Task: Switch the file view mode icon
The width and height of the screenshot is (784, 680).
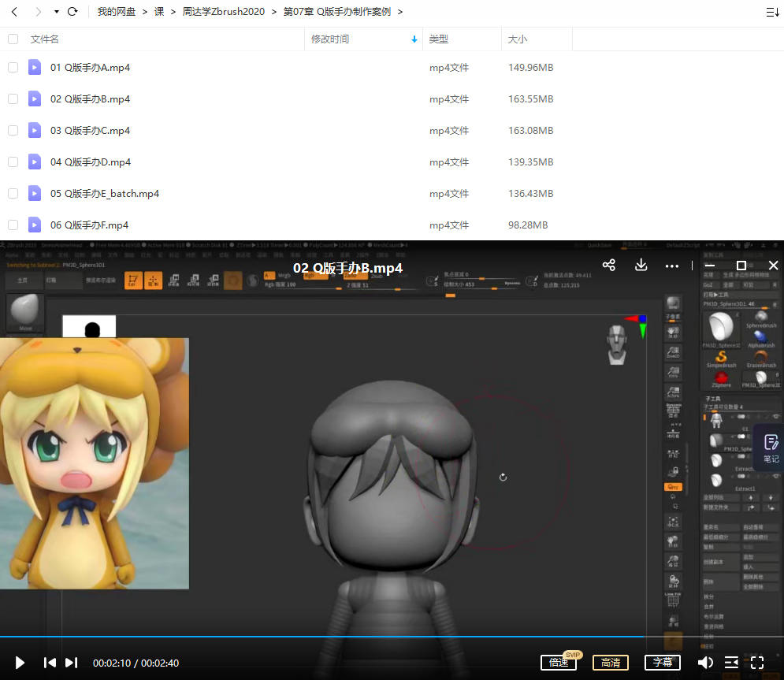Action: coord(771,12)
